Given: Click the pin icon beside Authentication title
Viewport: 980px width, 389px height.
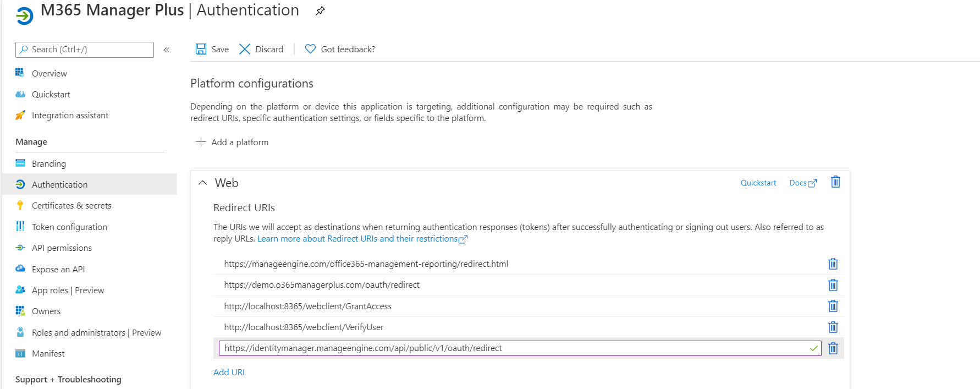Looking at the screenshot, I should (320, 11).
